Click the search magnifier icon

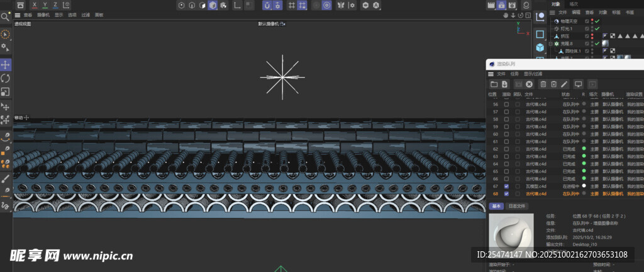pos(5,18)
